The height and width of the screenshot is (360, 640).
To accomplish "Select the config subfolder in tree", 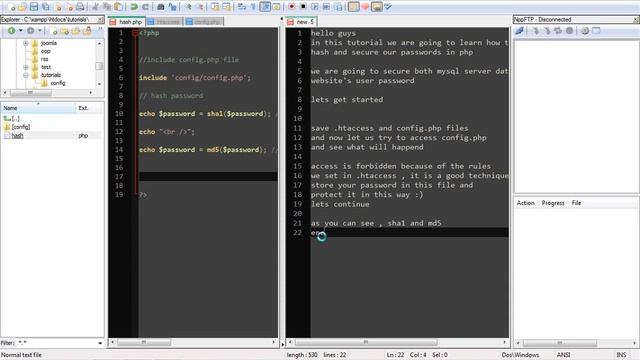I will tap(58, 83).
